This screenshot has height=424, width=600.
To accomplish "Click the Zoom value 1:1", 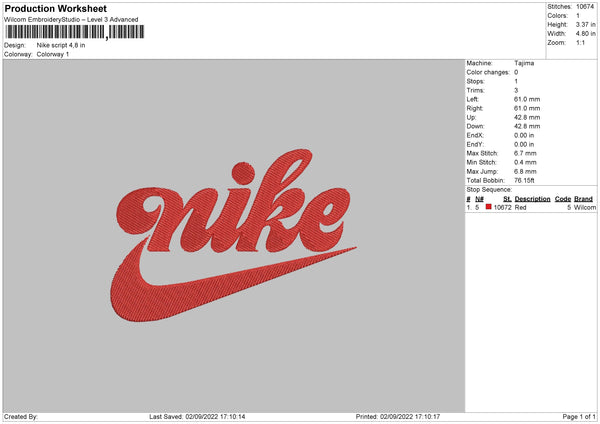I will 580,43.
